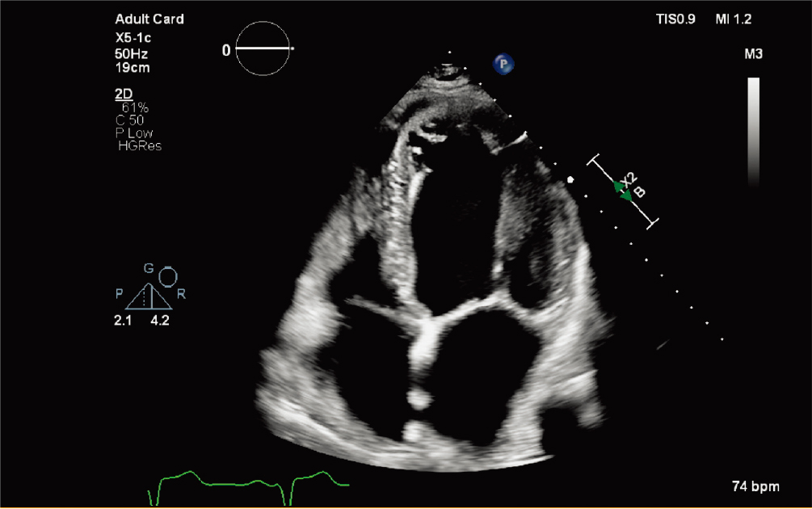The image size is (812, 509).
Task: Click the C 50 compression value
Action: pos(131,120)
